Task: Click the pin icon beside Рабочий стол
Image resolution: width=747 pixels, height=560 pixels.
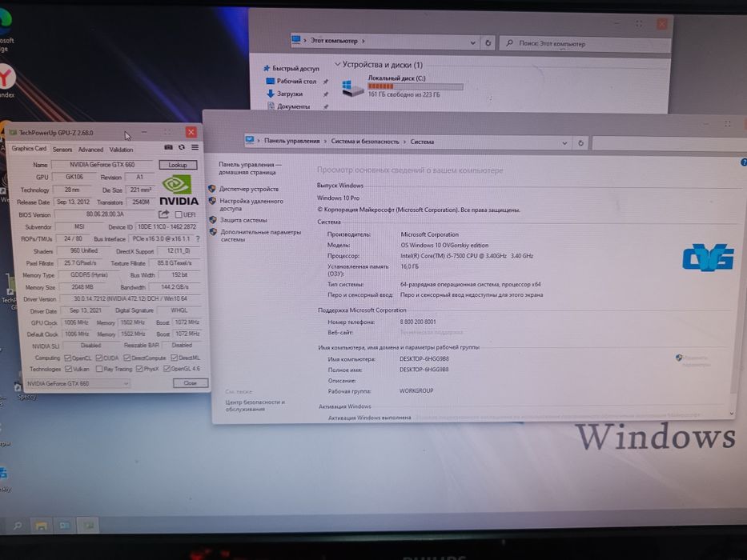Action: [326, 82]
